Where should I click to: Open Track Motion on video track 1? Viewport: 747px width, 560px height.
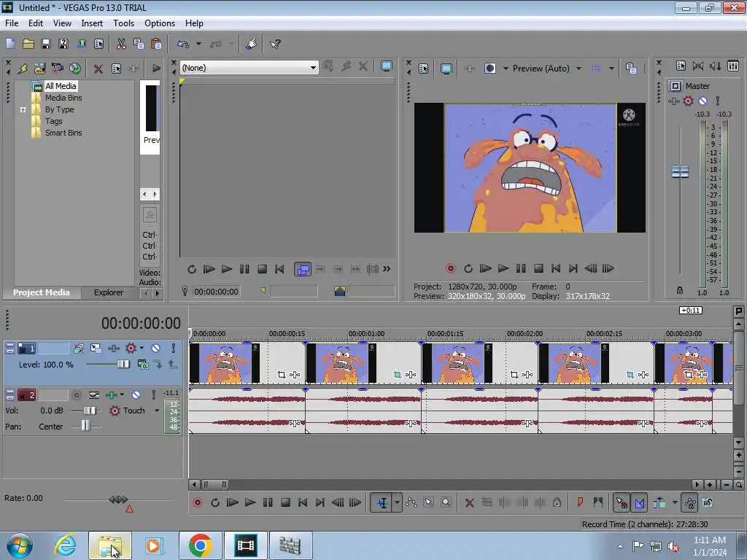click(96, 348)
